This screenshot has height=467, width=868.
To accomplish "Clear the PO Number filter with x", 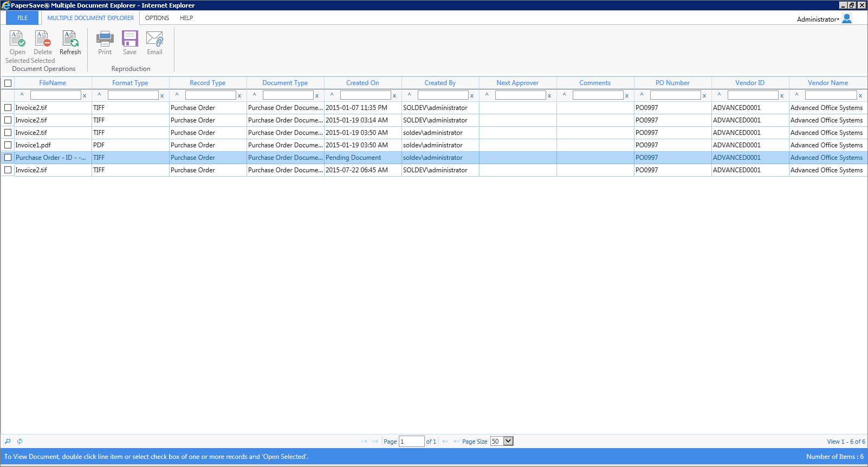I will pyautogui.click(x=704, y=96).
